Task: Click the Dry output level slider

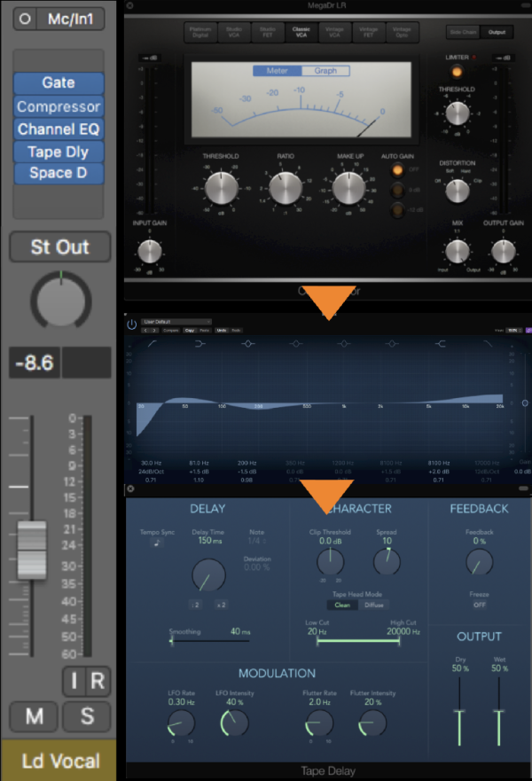Action: (459, 711)
